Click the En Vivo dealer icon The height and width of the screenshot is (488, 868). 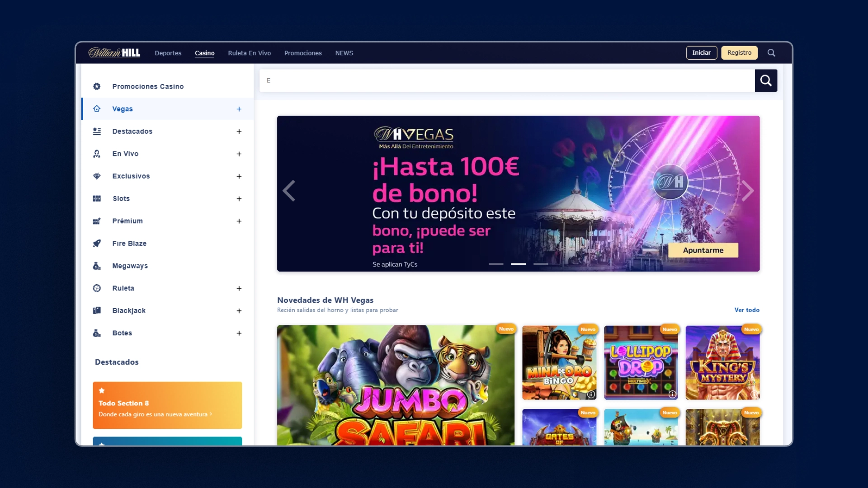97,154
